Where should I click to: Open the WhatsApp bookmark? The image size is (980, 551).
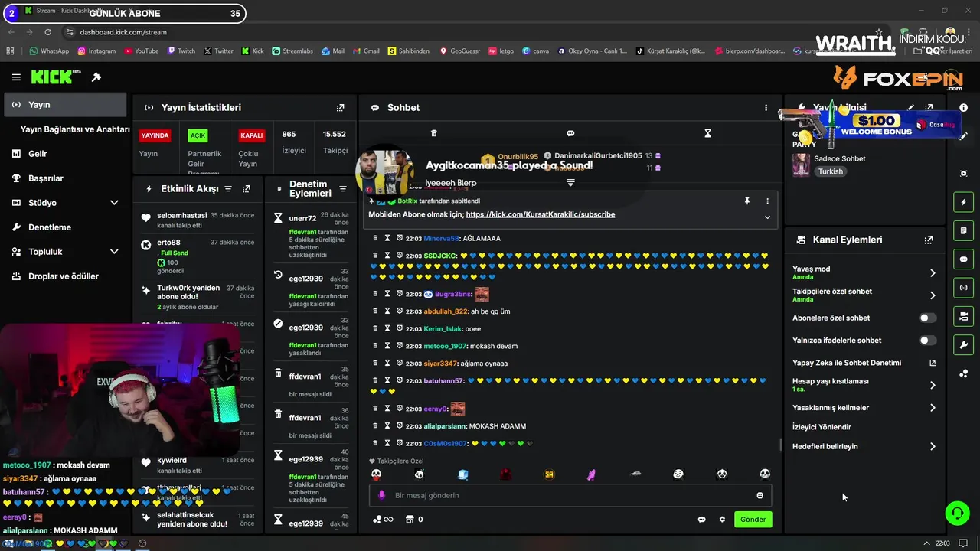[x=49, y=51]
